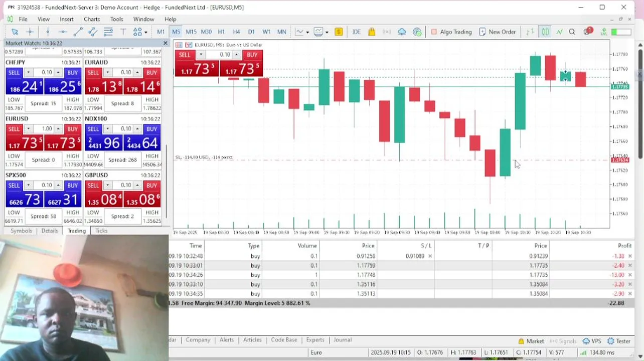Open the Journal tab in Toolbox
This screenshot has width=644, height=361.
(x=343, y=339)
